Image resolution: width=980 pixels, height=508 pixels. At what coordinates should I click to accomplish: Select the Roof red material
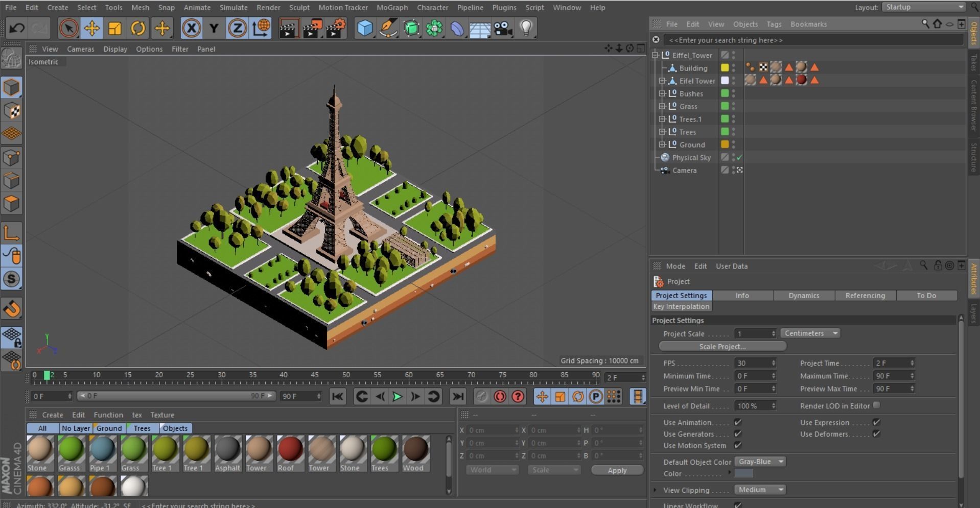click(x=290, y=453)
